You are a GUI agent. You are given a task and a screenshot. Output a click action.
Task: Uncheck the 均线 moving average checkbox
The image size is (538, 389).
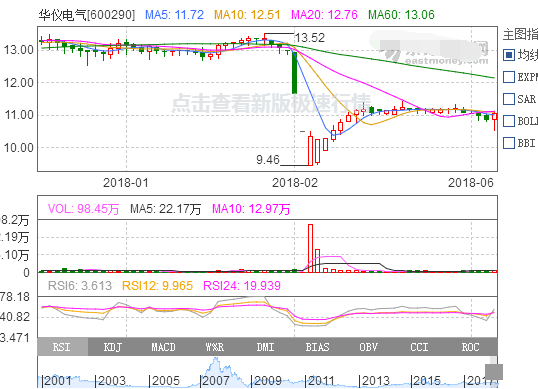[x=509, y=55]
